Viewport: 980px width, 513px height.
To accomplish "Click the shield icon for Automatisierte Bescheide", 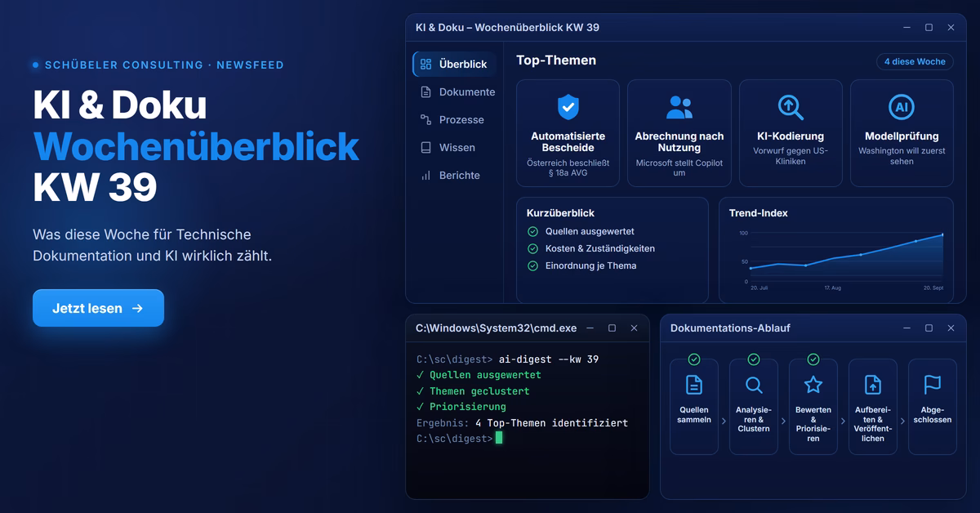I will (x=568, y=107).
